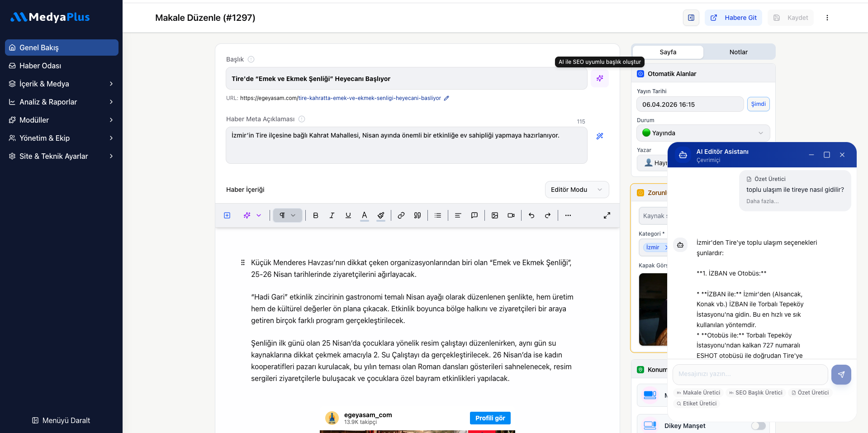The image size is (868, 433).
Task: Toggle the Dikey Manşet switch
Action: [758, 426]
